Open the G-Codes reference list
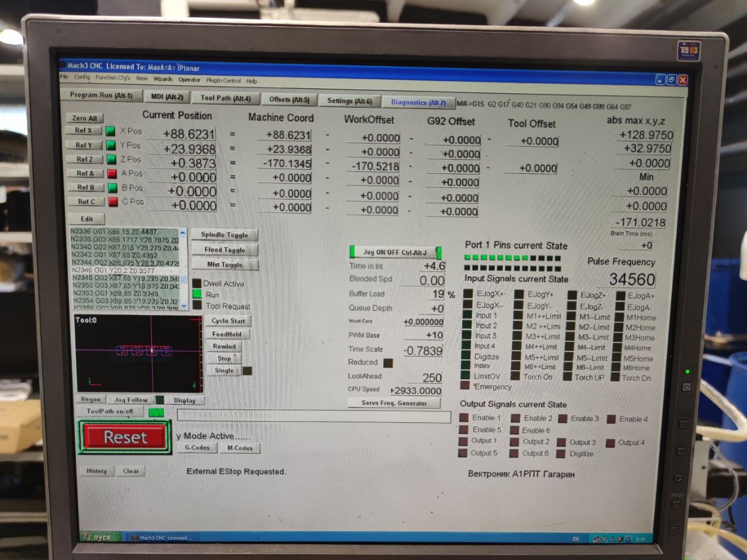This screenshot has width=747, height=560. tap(197, 448)
